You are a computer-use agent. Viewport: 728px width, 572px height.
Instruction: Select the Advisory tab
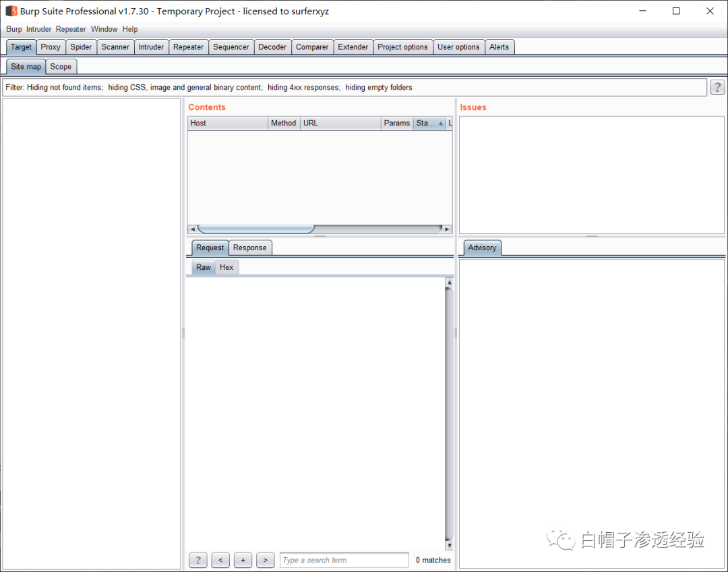coord(482,248)
